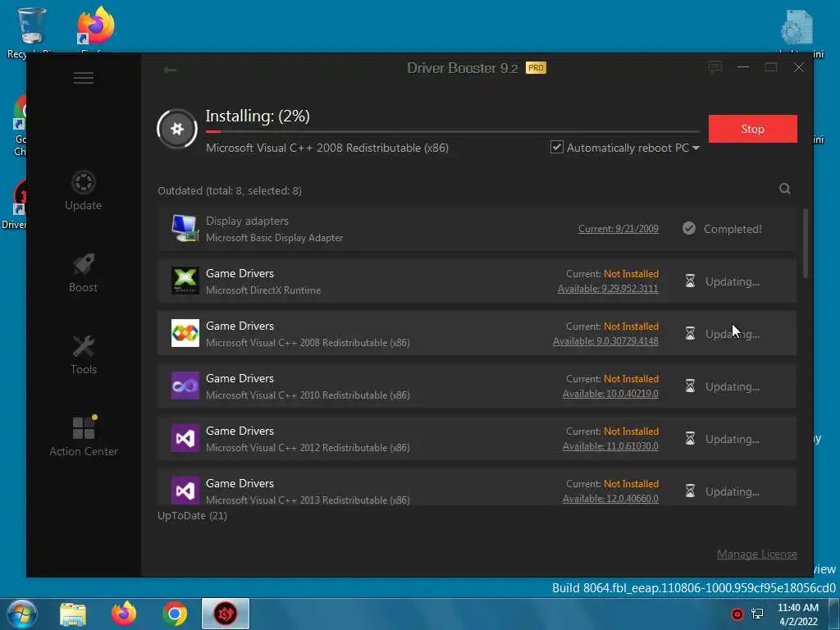The image size is (840, 630).
Task: Click the hourglass beside DirectX Runtime row
Action: pyautogui.click(x=690, y=281)
